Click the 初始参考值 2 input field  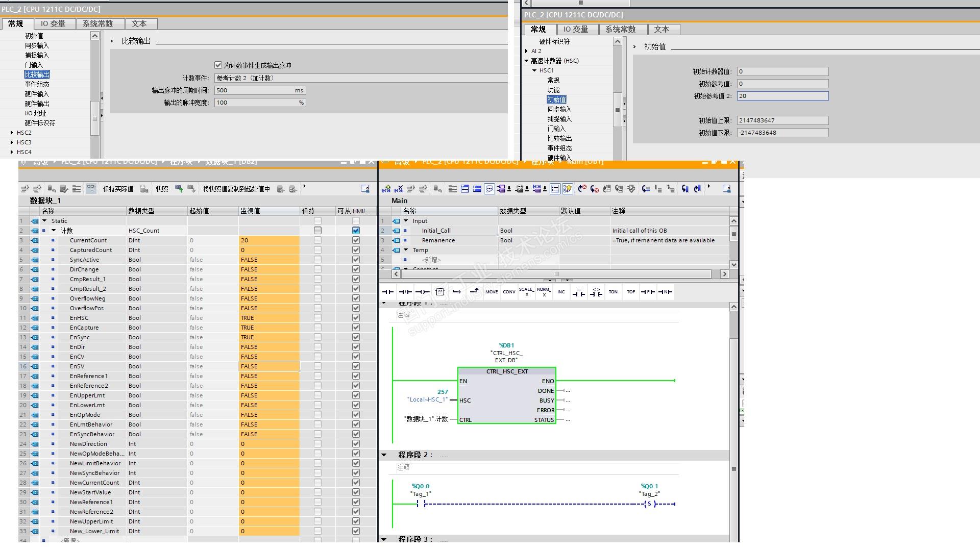(782, 96)
